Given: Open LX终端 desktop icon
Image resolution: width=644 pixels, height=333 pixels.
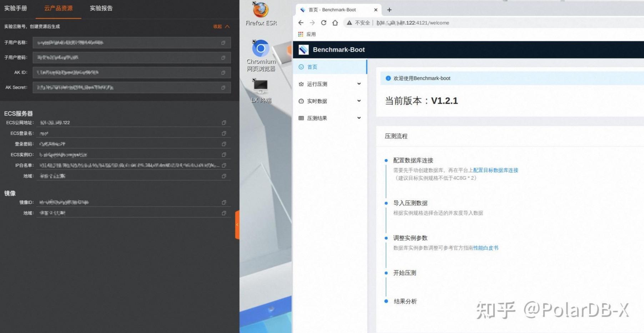Looking at the screenshot, I should coord(261,86).
